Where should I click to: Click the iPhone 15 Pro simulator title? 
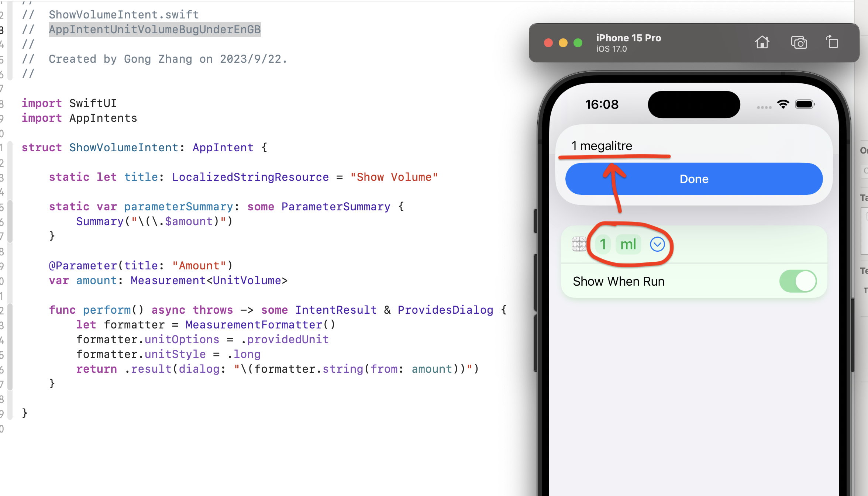[x=628, y=38]
